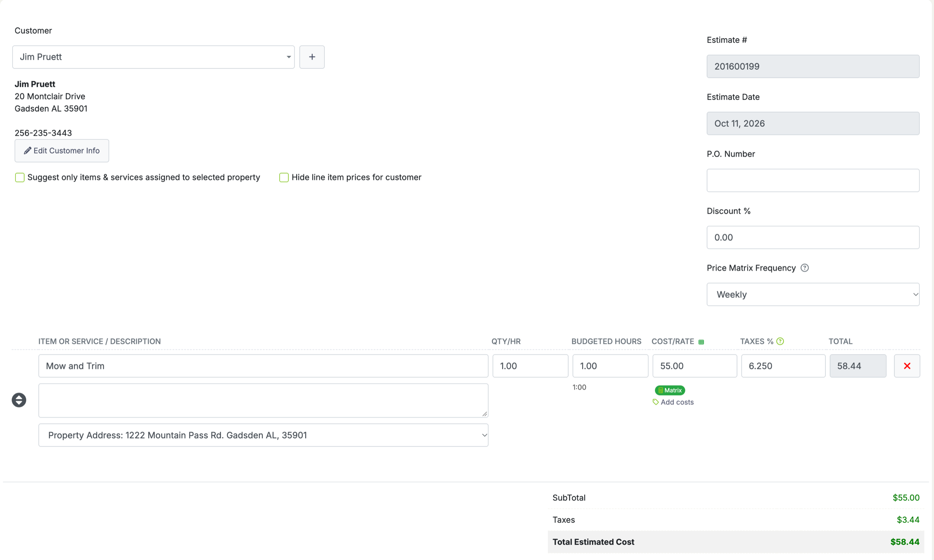
Task: Expand the Weekly price matrix frequency dropdown
Action: pyautogui.click(x=813, y=294)
